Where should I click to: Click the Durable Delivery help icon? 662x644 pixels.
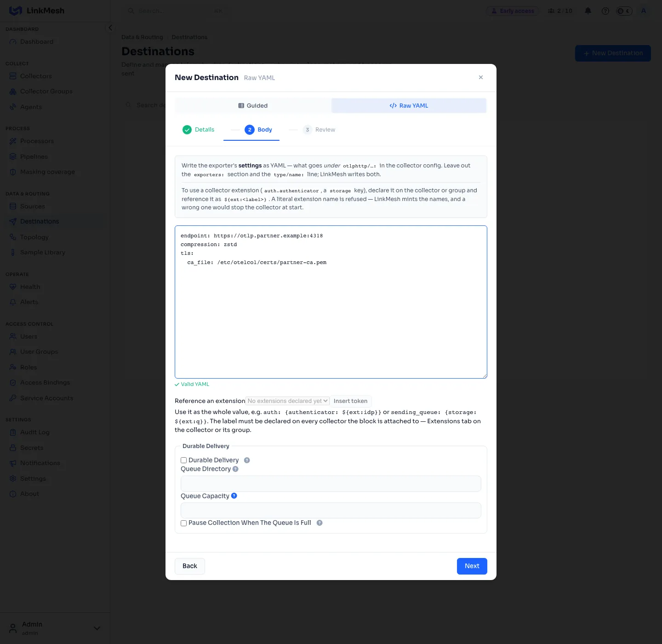point(247,460)
